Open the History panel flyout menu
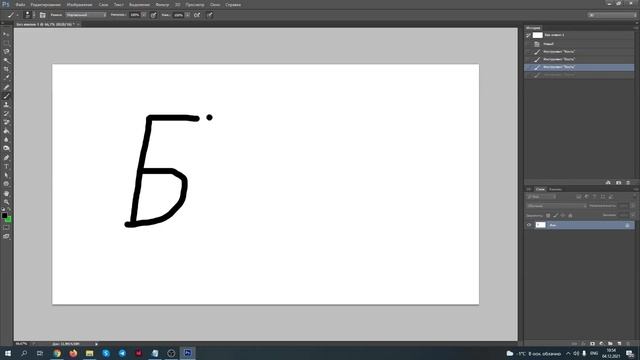 point(636,28)
